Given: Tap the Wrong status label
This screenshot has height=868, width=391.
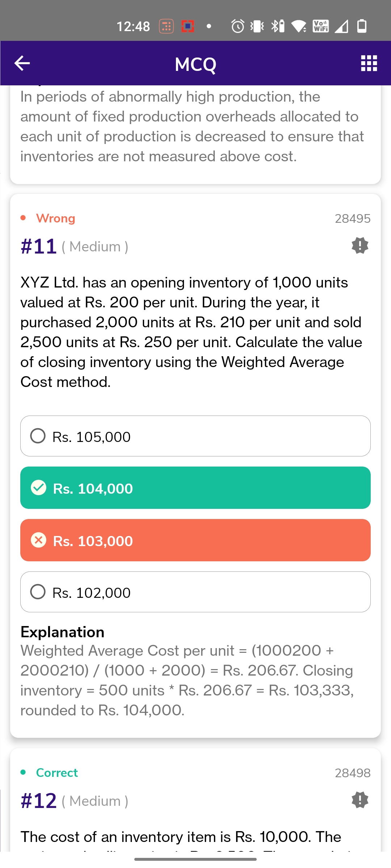Looking at the screenshot, I should click(55, 218).
